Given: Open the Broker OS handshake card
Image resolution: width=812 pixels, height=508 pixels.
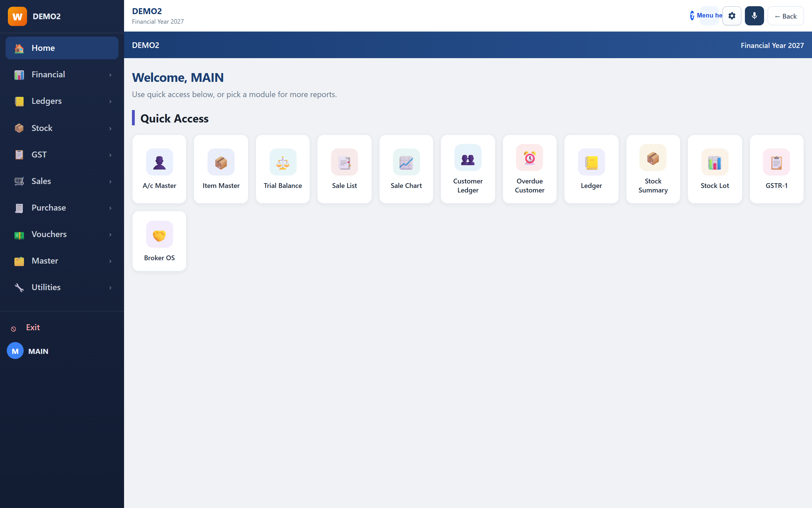Looking at the screenshot, I should pyautogui.click(x=159, y=241).
